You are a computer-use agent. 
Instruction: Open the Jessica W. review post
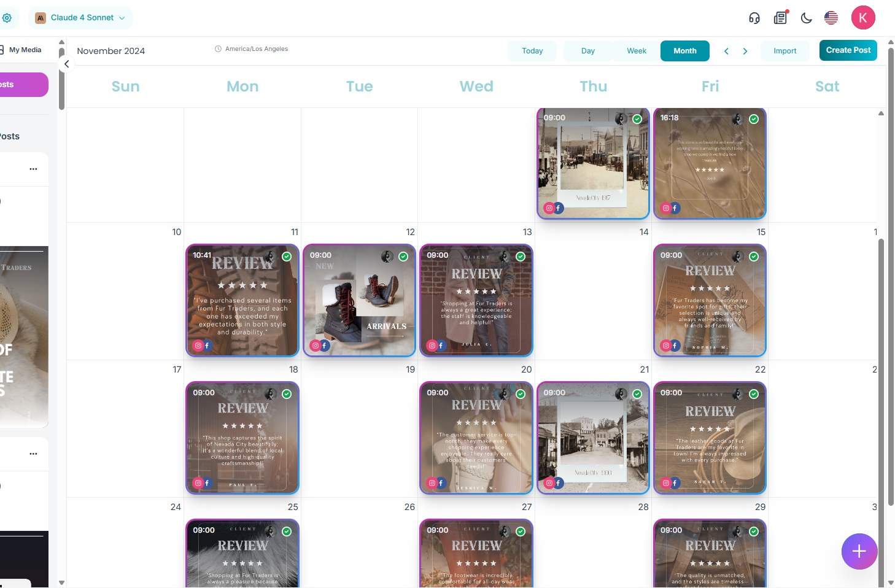tap(476, 438)
